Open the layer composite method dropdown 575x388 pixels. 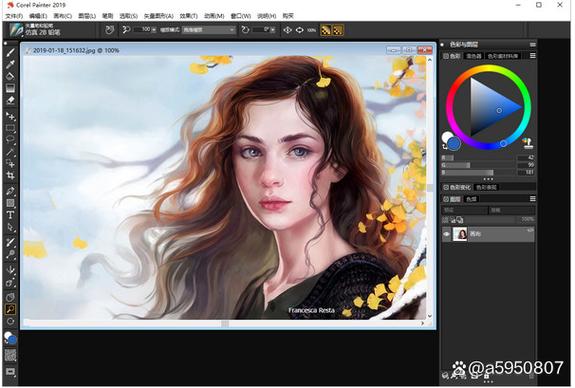point(464,211)
